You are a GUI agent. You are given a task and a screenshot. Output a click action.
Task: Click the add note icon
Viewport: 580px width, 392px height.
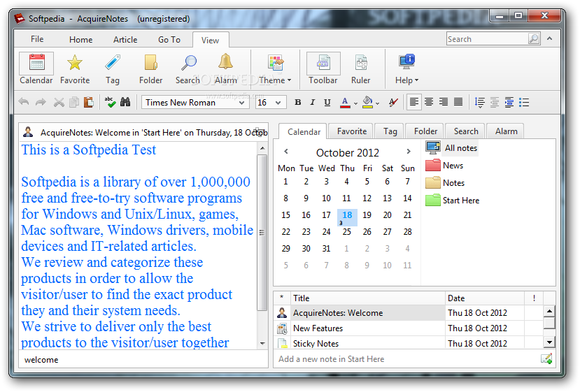click(546, 358)
